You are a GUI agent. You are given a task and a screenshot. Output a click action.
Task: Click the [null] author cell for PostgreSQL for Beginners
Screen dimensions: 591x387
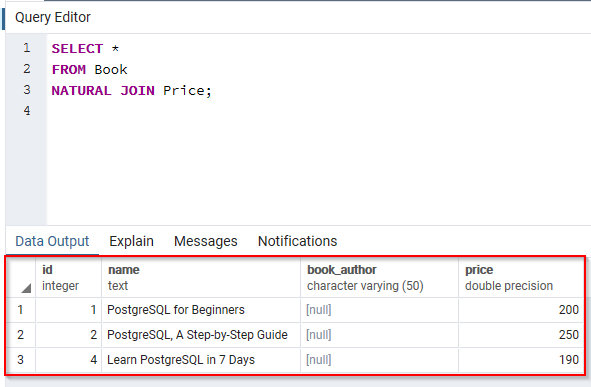(x=379, y=310)
